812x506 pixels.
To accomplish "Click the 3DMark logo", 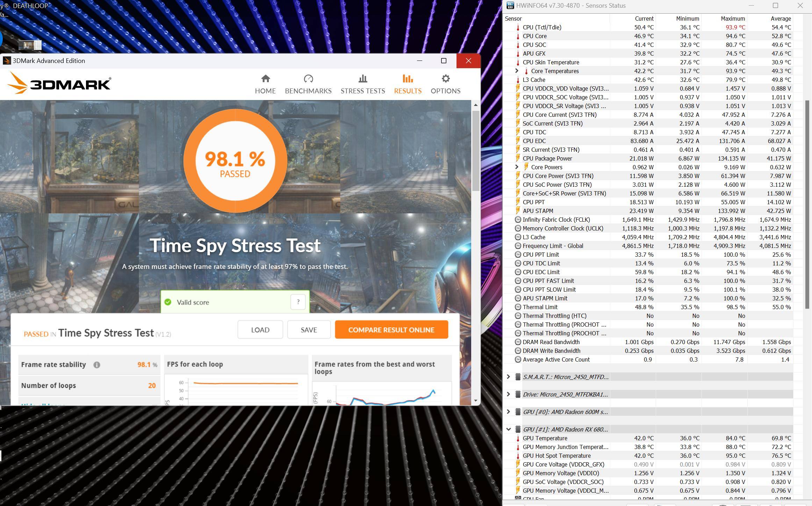I will (59, 83).
